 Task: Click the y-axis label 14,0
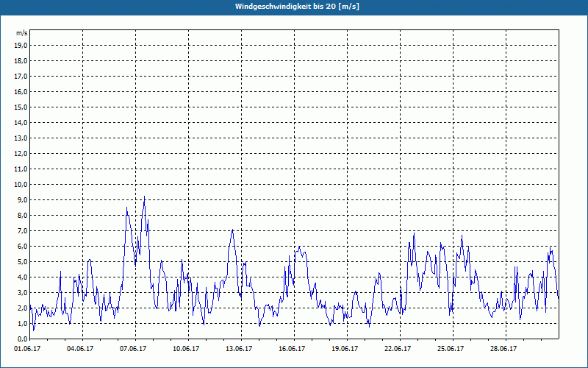tap(21, 122)
